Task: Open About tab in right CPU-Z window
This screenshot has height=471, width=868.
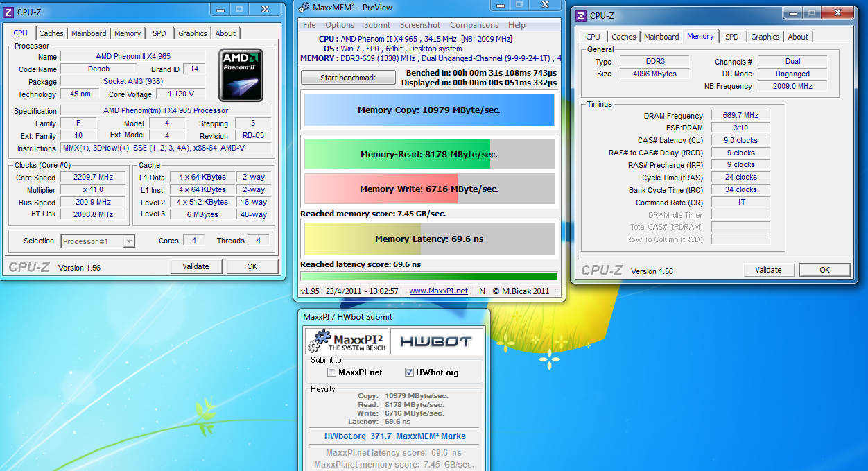Action: point(798,37)
